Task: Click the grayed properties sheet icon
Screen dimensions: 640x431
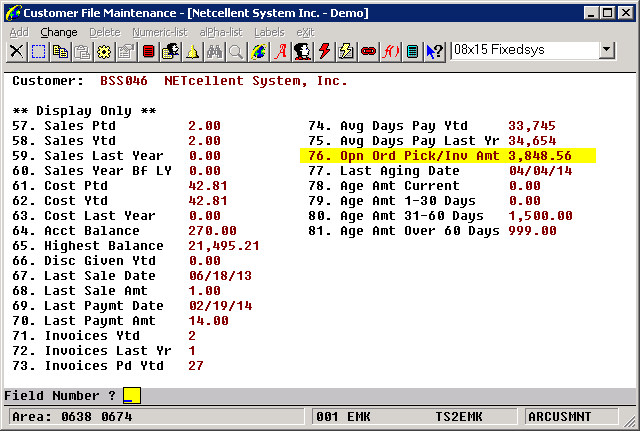Action: click(127, 52)
